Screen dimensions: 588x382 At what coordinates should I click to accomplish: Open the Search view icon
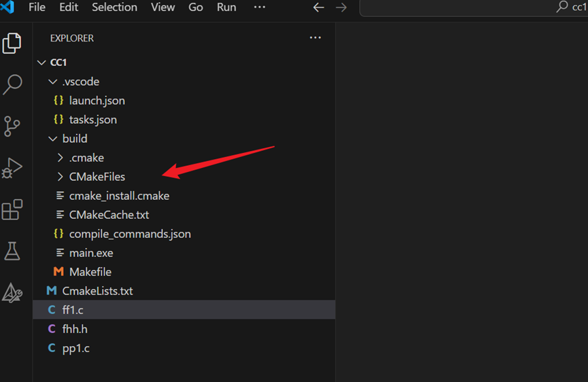(12, 84)
